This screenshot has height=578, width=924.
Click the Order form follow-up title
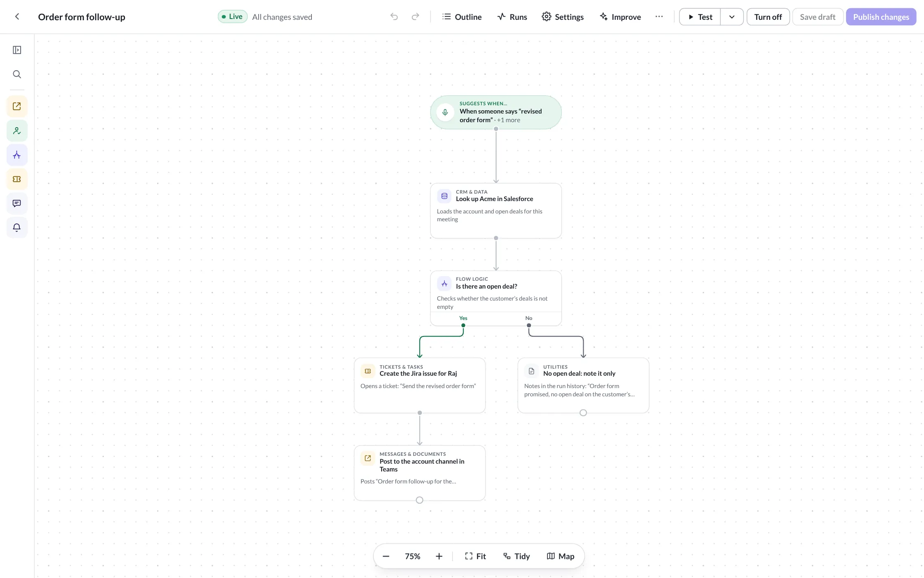(x=82, y=17)
